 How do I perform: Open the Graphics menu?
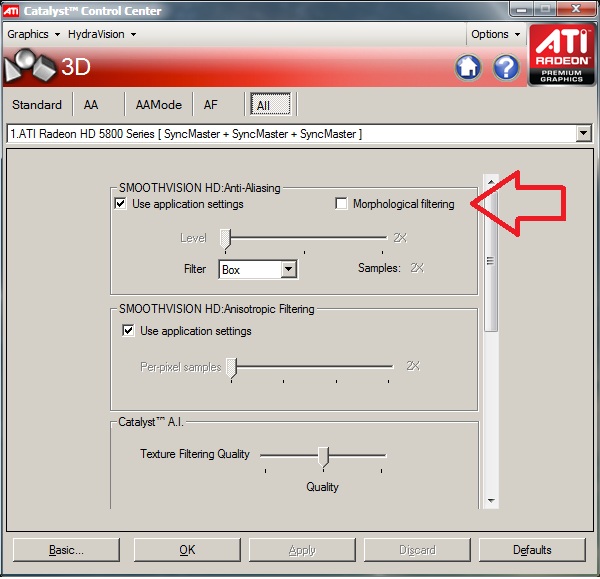[x=34, y=34]
